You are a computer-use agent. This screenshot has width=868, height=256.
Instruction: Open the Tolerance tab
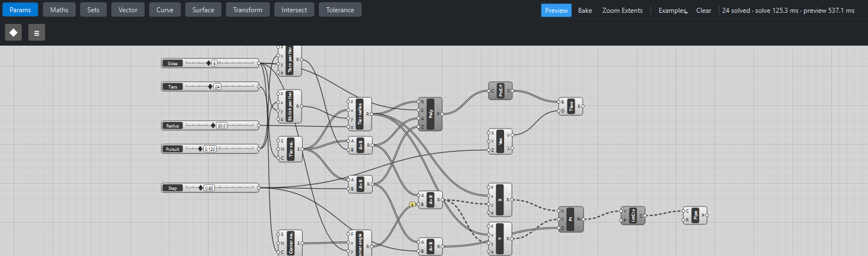[340, 9]
